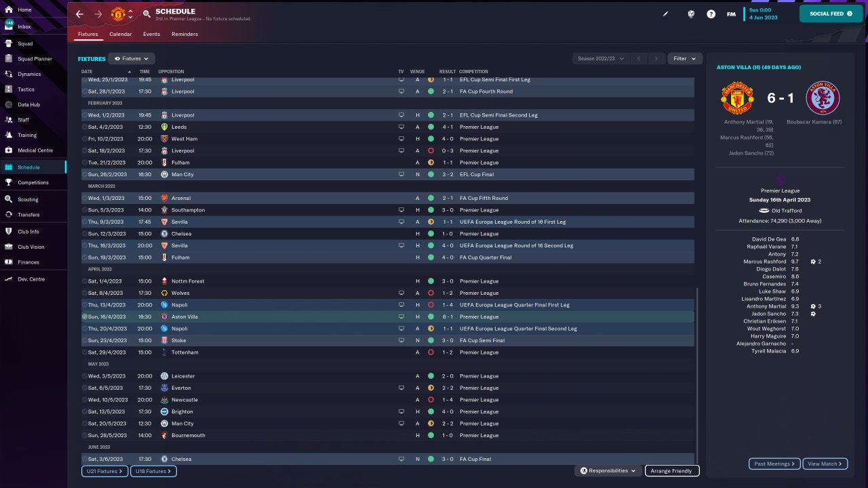Click the Aston Villa crest in match panel
868x488 pixels.
pos(823,99)
